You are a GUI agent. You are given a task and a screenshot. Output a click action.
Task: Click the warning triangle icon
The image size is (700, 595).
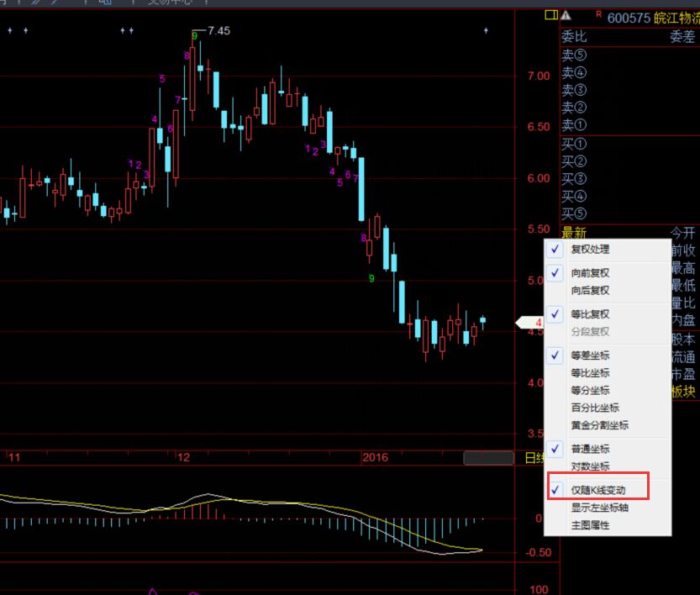pyautogui.click(x=566, y=15)
